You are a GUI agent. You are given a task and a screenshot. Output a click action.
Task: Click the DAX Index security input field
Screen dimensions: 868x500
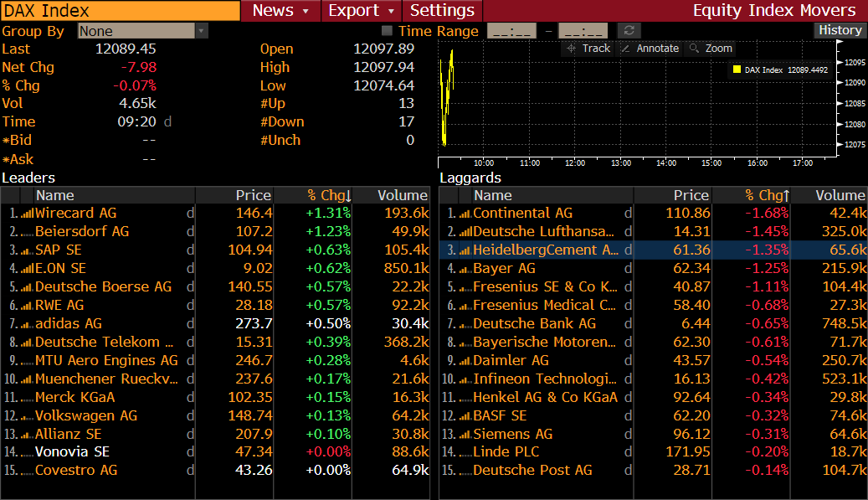pos(120,11)
